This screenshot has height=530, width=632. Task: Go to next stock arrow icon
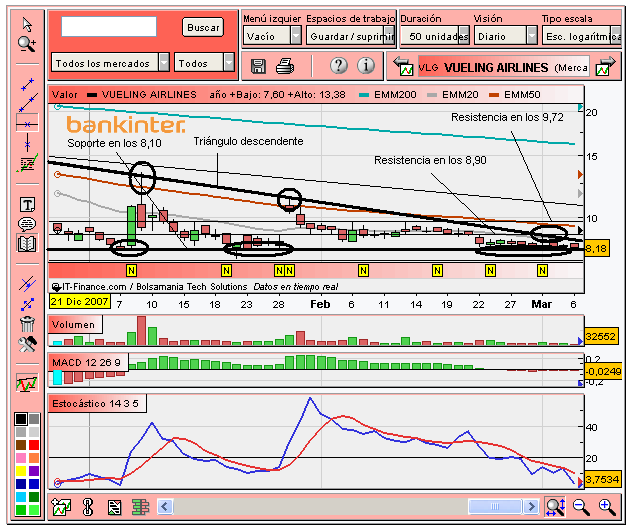pos(605,66)
